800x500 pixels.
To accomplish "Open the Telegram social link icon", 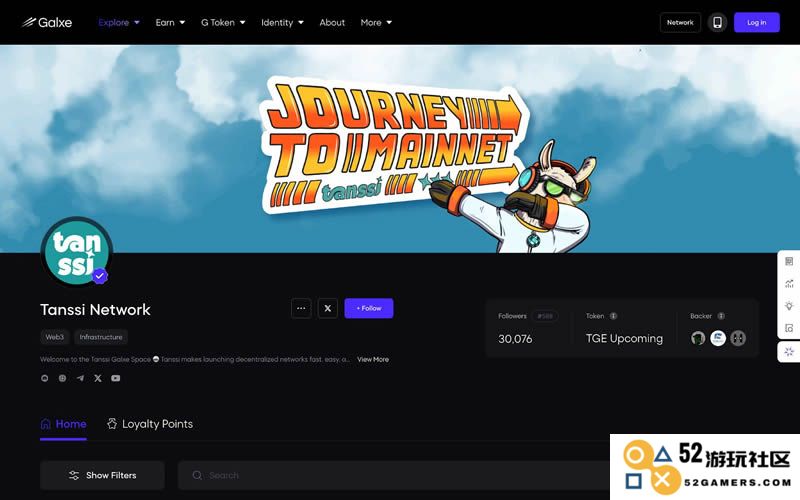I will [80, 378].
